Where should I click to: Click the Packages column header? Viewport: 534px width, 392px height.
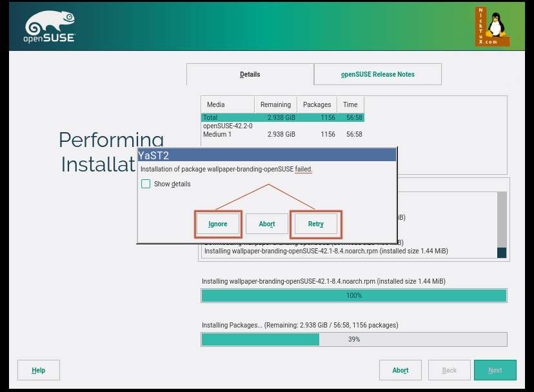pyautogui.click(x=317, y=104)
